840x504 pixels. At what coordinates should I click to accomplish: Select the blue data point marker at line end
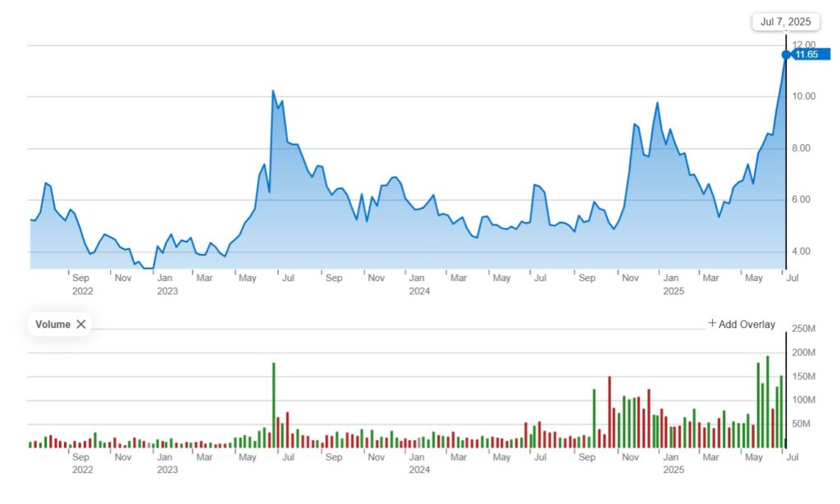[786, 55]
